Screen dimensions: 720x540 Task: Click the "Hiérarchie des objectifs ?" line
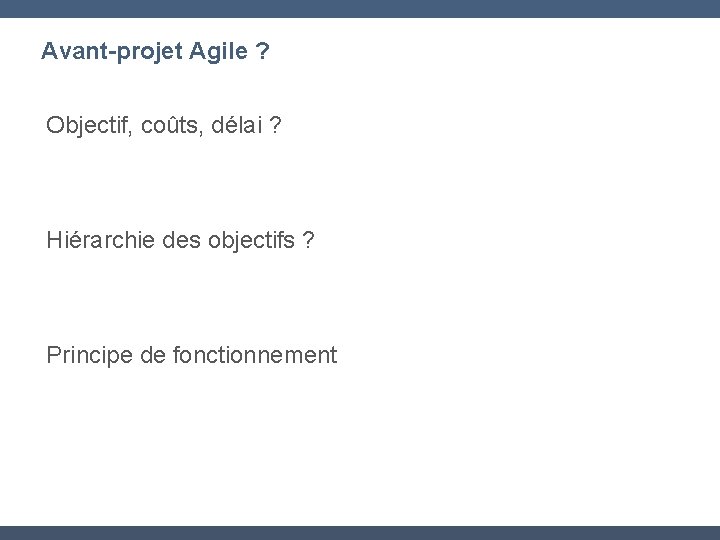180,240
